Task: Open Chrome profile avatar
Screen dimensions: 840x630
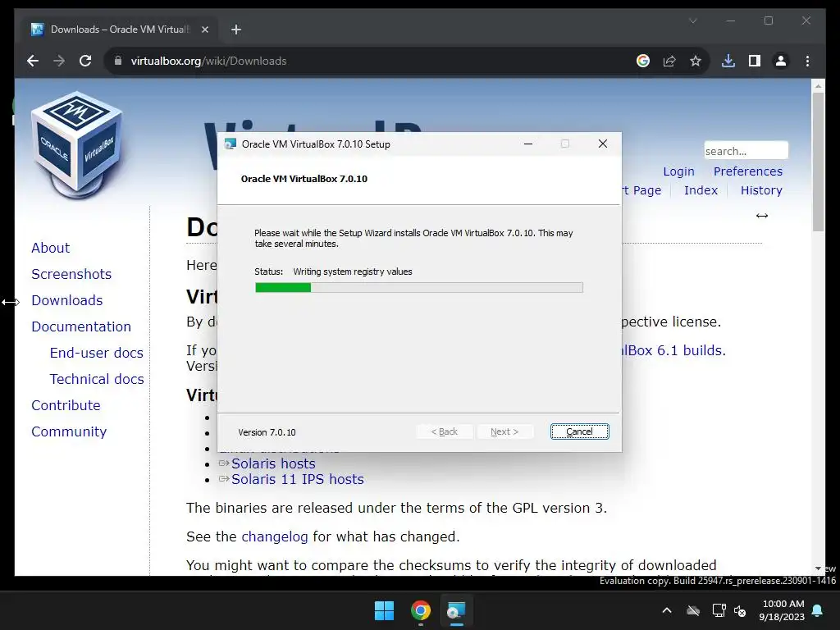Action: (x=781, y=61)
